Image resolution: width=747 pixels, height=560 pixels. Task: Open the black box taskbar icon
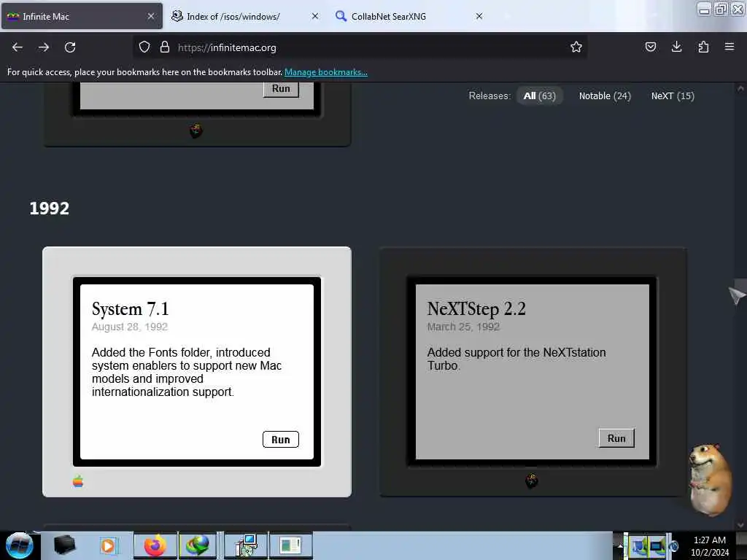click(x=64, y=545)
